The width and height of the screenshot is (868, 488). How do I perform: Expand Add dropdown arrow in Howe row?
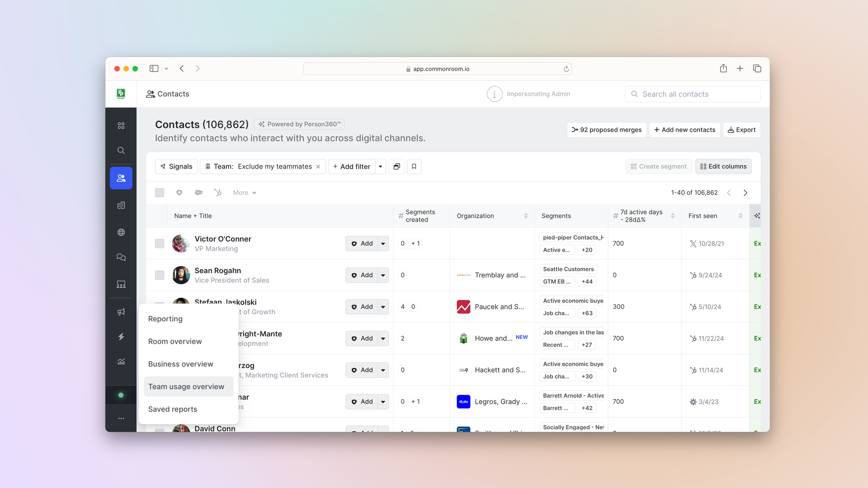(x=383, y=338)
